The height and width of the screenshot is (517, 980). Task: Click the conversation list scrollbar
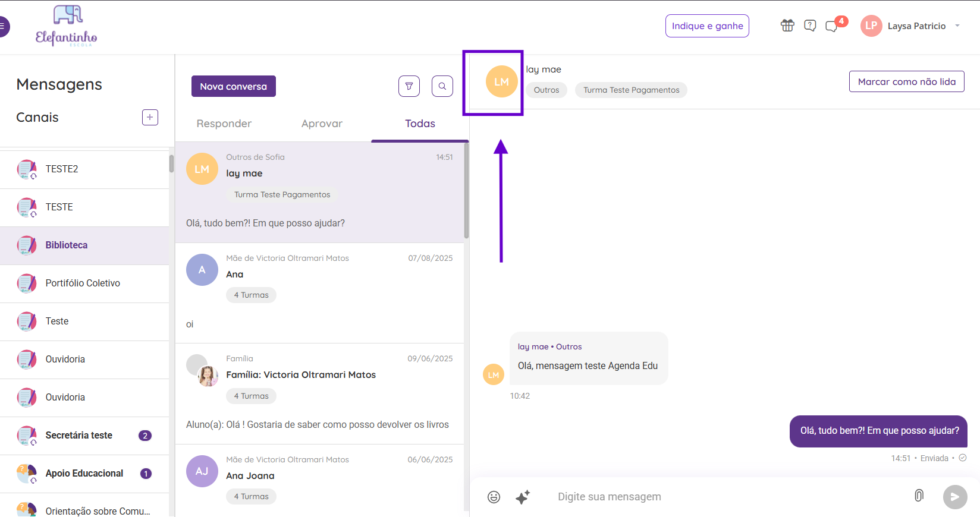466,191
